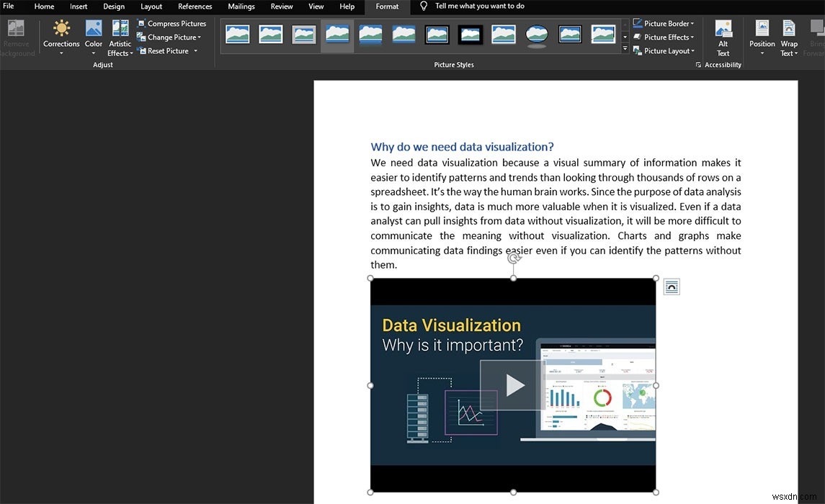This screenshot has height=504, width=825.
Task: Expand the full Picture Styles gallery
Action: click(x=625, y=48)
